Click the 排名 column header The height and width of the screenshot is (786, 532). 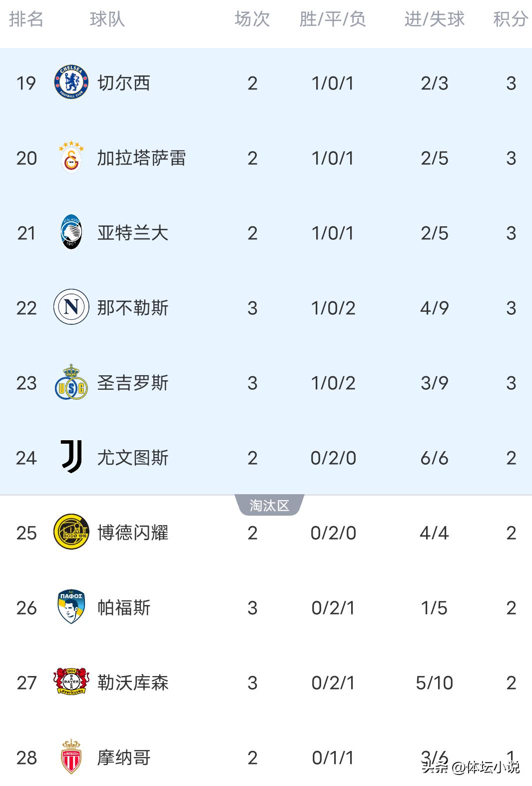point(26,19)
